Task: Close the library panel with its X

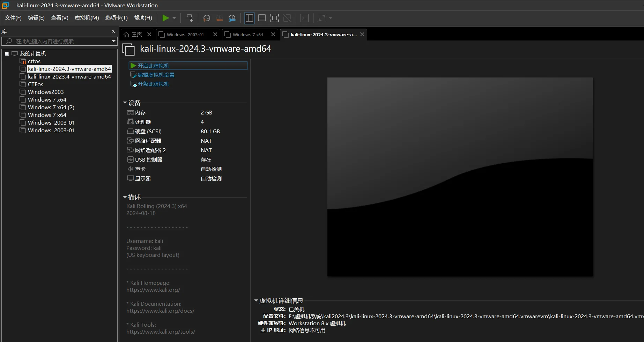Action: click(113, 31)
